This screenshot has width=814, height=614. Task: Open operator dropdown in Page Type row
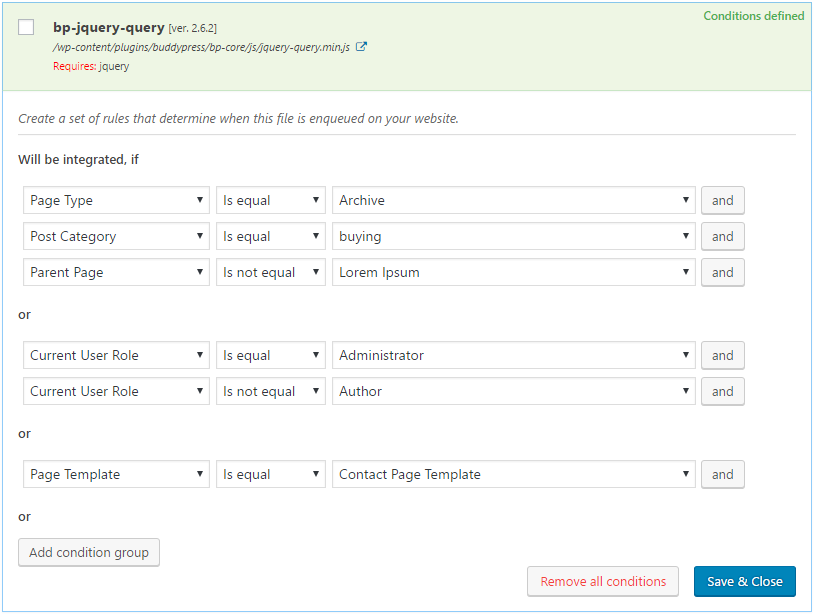(x=270, y=200)
